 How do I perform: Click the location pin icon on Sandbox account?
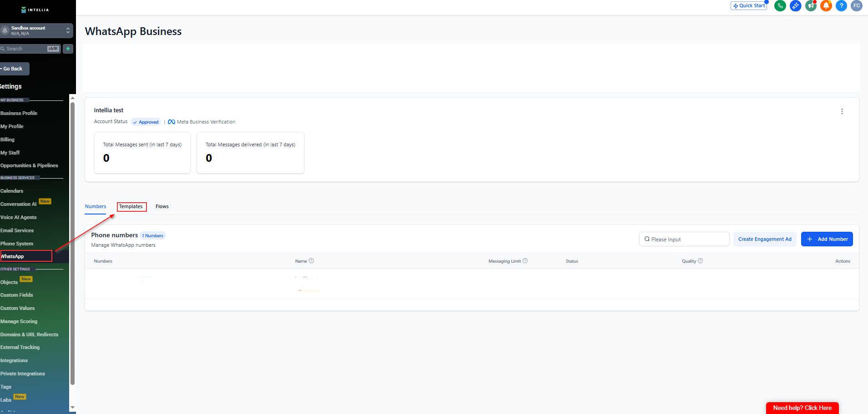click(5, 30)
